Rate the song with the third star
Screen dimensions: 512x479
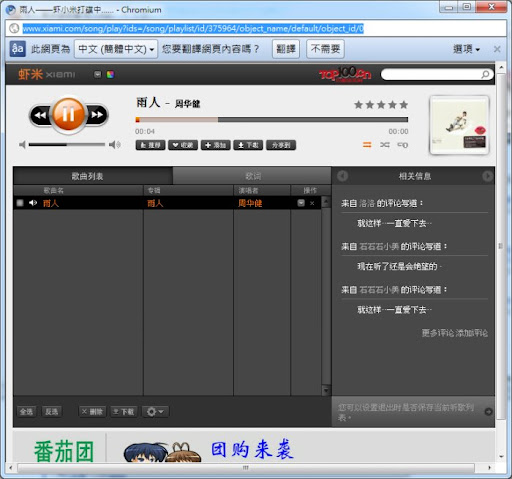[381, 105]
